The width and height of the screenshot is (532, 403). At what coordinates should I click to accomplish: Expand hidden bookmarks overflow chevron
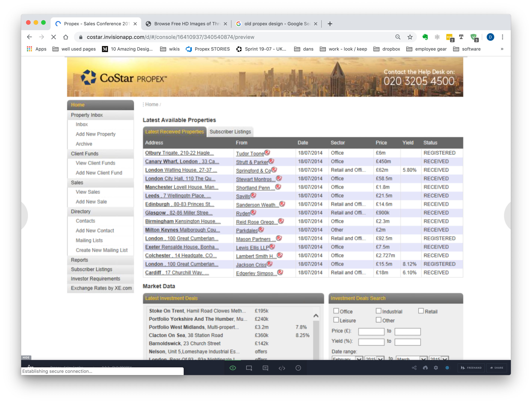pyautogui.click(x=502, y=49)
